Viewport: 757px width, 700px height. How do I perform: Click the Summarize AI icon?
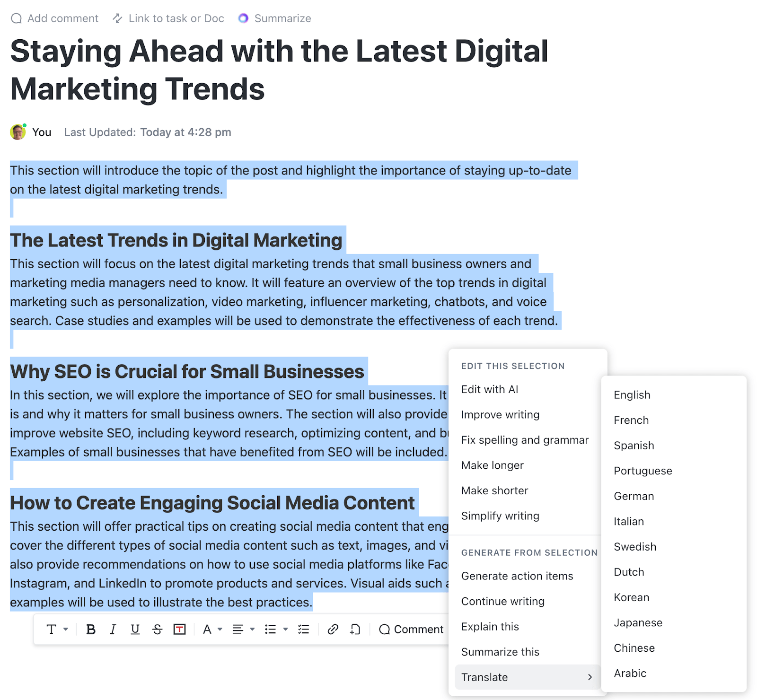[x=243, y=18]
